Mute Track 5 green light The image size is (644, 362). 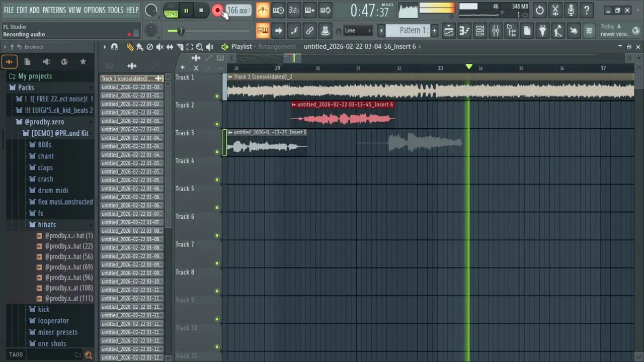click(217, 208)
